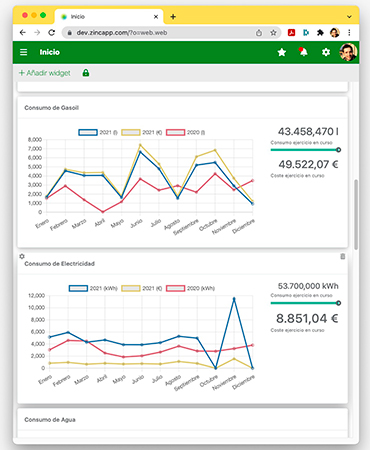Click the user avatar in green header

(348, 52)
